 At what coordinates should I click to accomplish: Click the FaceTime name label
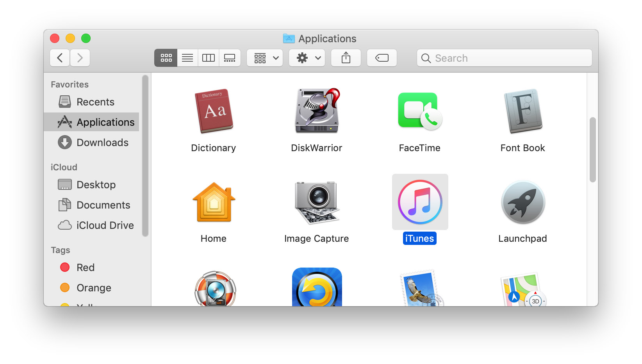[420, 148]
